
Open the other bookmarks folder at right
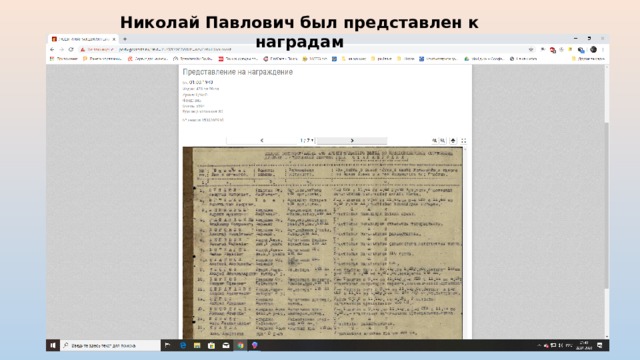588,59
